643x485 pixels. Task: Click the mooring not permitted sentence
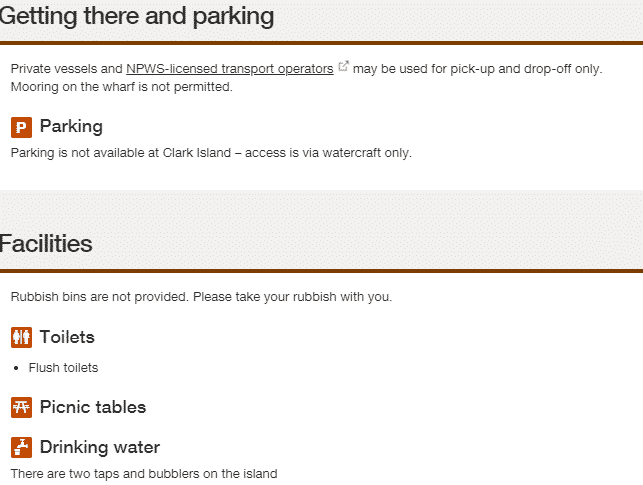tap(121, 87)
